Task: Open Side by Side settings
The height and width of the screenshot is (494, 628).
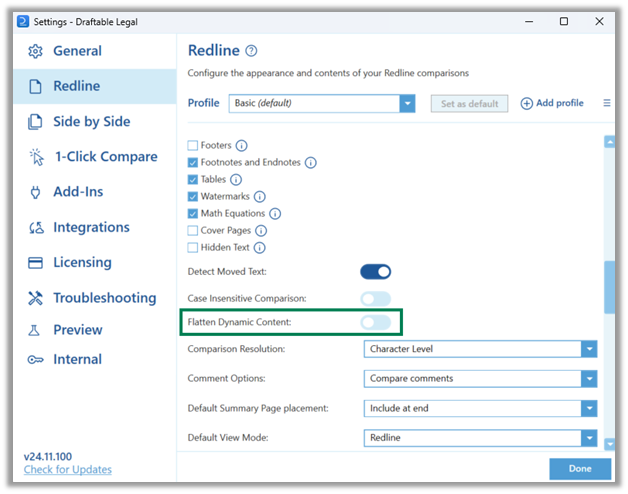Action: pos(95,122)
